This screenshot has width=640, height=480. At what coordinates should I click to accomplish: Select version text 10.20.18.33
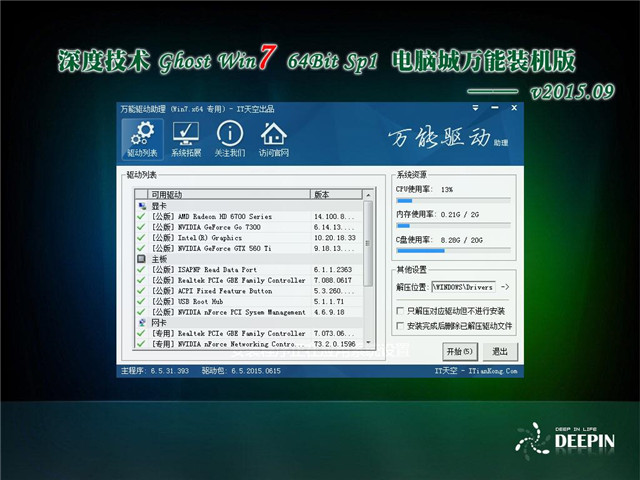pos(335,238)
